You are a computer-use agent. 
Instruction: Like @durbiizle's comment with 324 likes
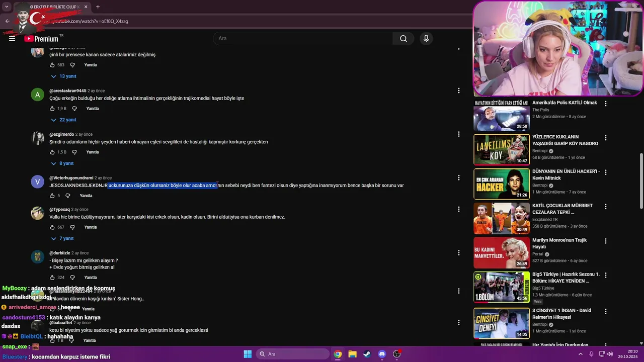pos(52,278)
